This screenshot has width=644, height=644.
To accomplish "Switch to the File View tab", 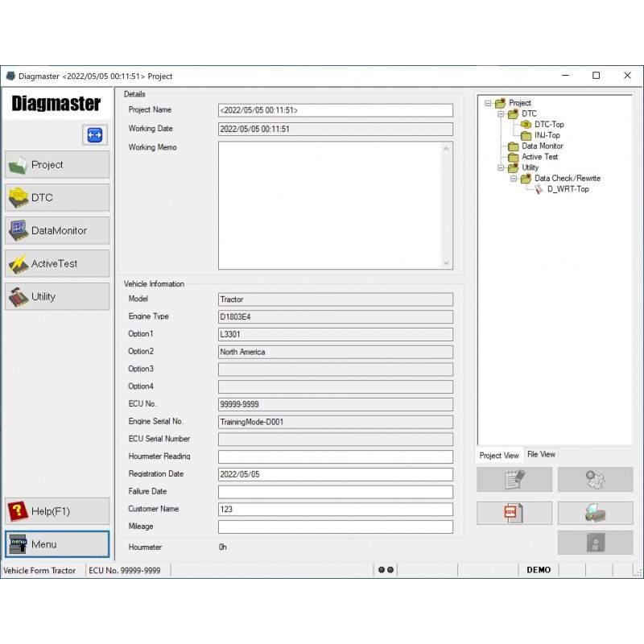I will (x=541, y=455).
